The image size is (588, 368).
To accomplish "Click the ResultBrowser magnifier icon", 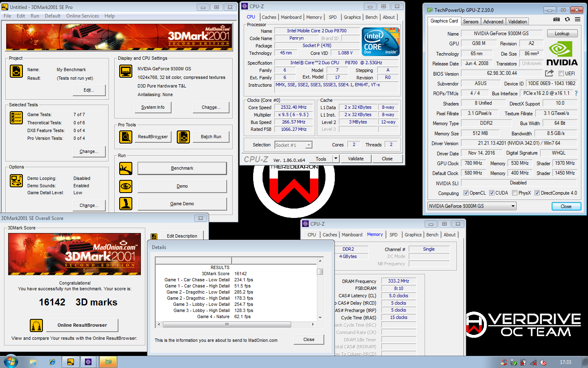I will pos(126,137).
